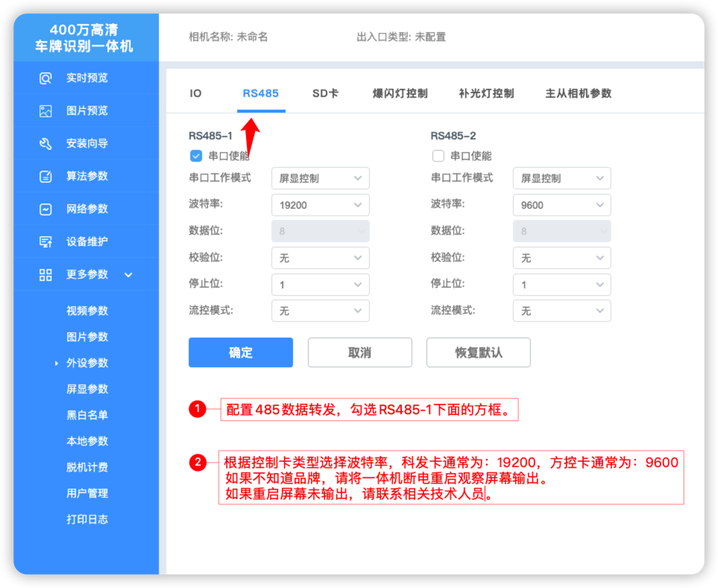Viewport: 718px width, 588px height.
Task: Collapse 更多参数 with its chevron arrow
Action: 128,275
